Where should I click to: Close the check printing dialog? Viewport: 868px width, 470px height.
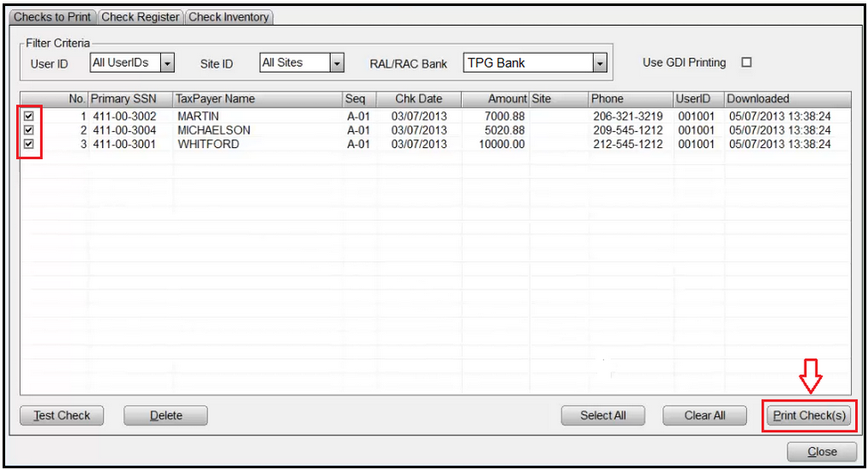[822, 451]
